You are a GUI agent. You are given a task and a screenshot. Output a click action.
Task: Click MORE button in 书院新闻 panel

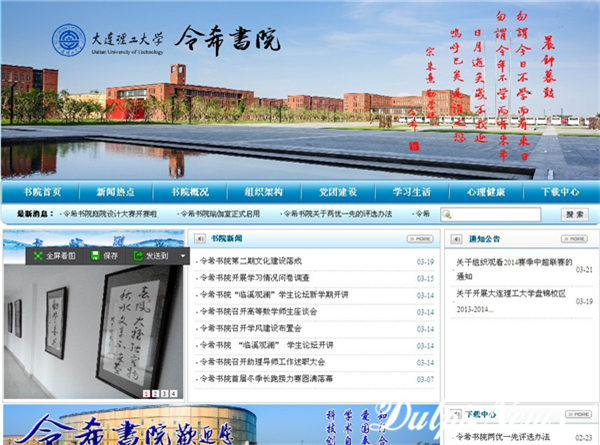point(420,239)
